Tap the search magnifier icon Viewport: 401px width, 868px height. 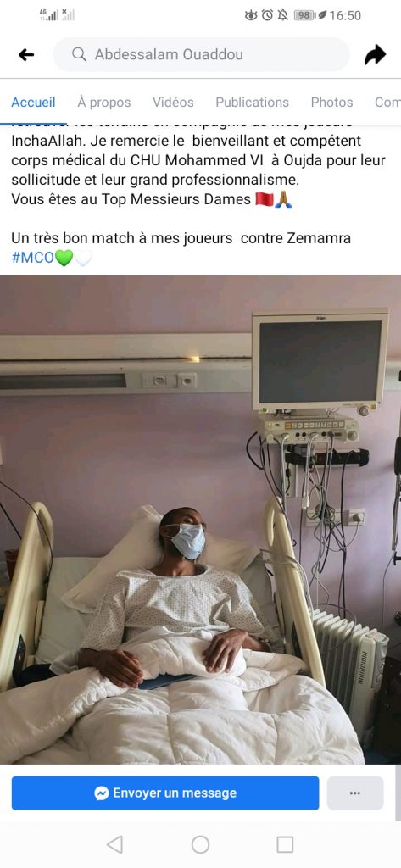(79, 54)
